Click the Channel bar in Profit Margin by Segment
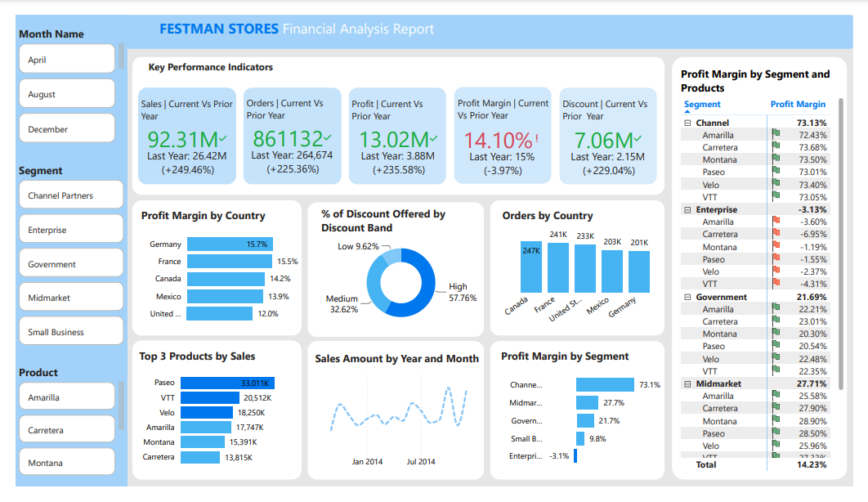Screen dimensions: 868x502 (605, 384)
